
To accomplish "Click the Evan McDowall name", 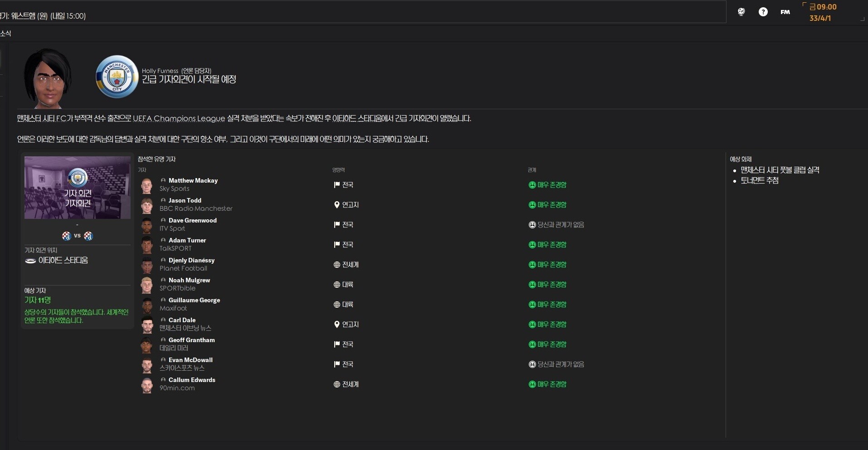I will 190,360.
